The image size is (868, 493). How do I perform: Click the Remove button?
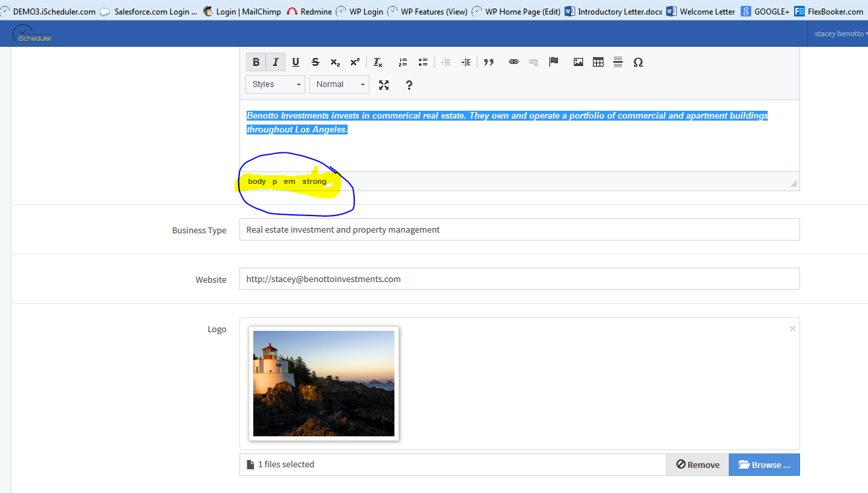[x=698, y=465]
